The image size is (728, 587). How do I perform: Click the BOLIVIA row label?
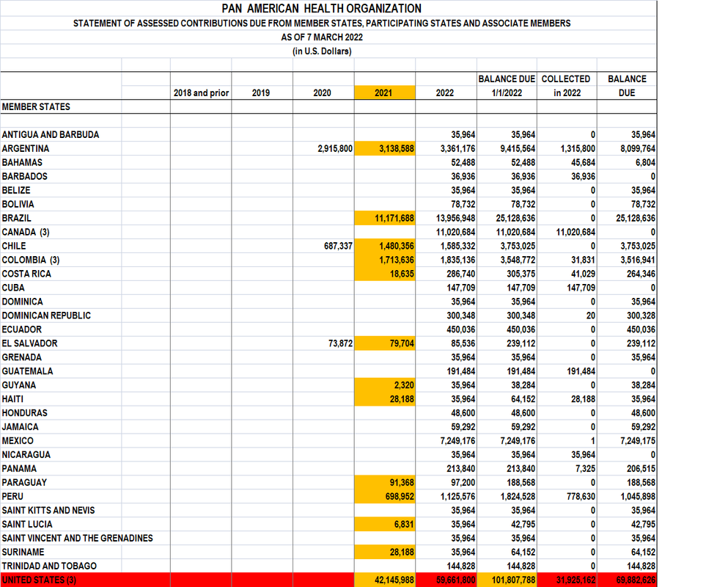(x=18, y=205)
